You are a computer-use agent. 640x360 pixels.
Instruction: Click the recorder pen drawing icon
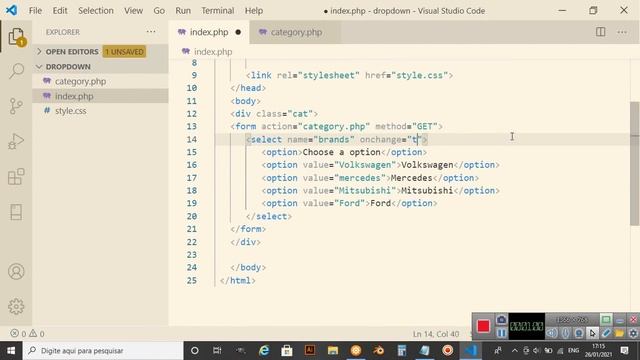tap(606, 333)
